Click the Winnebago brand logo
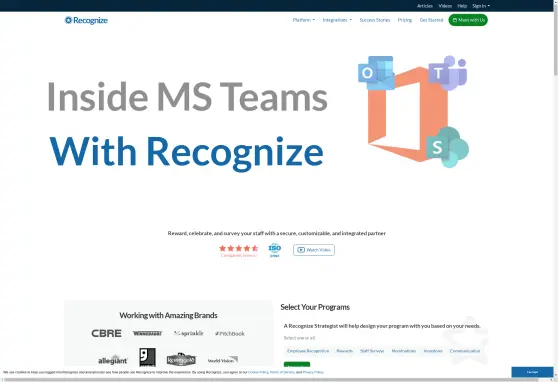558x382 pixels. tap(147, 333)
